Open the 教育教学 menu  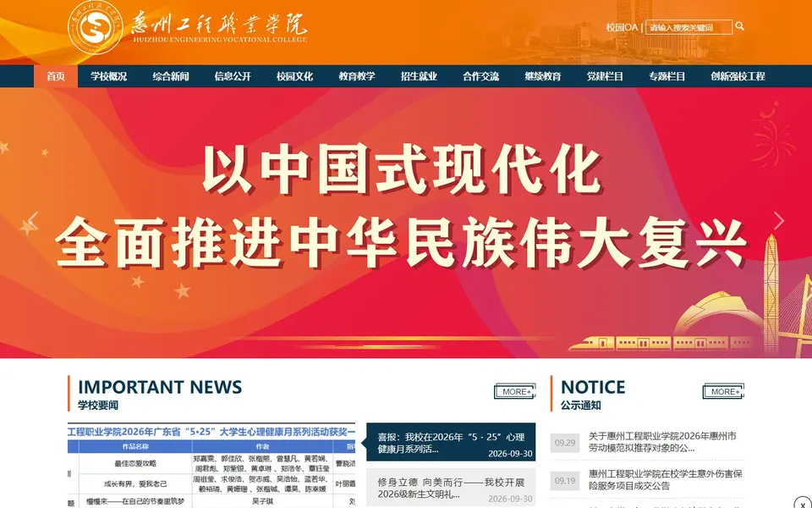coord(357,76)
